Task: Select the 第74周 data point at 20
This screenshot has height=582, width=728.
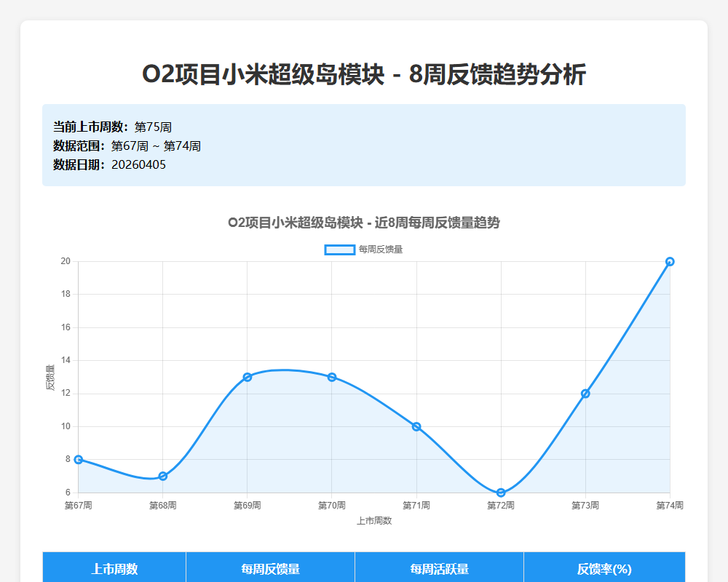Action: point(670,262)
